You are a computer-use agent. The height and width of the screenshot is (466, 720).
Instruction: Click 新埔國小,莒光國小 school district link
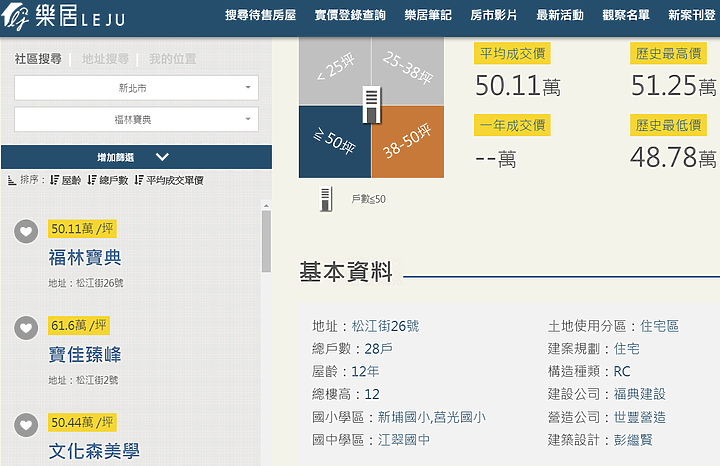pyautogui.click(x=432, y=417)
